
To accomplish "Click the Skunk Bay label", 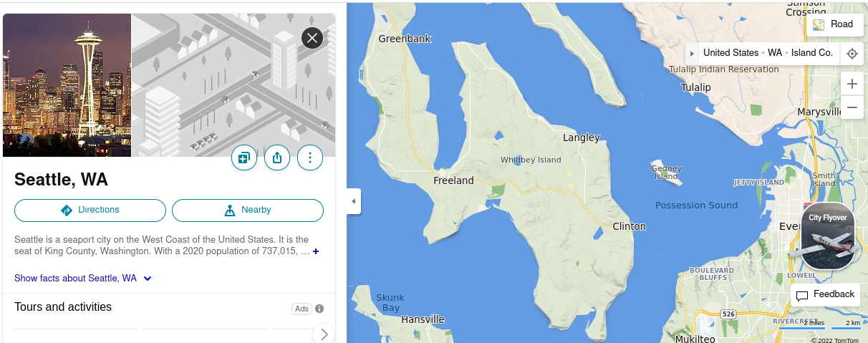I will (x=390, y=302).
